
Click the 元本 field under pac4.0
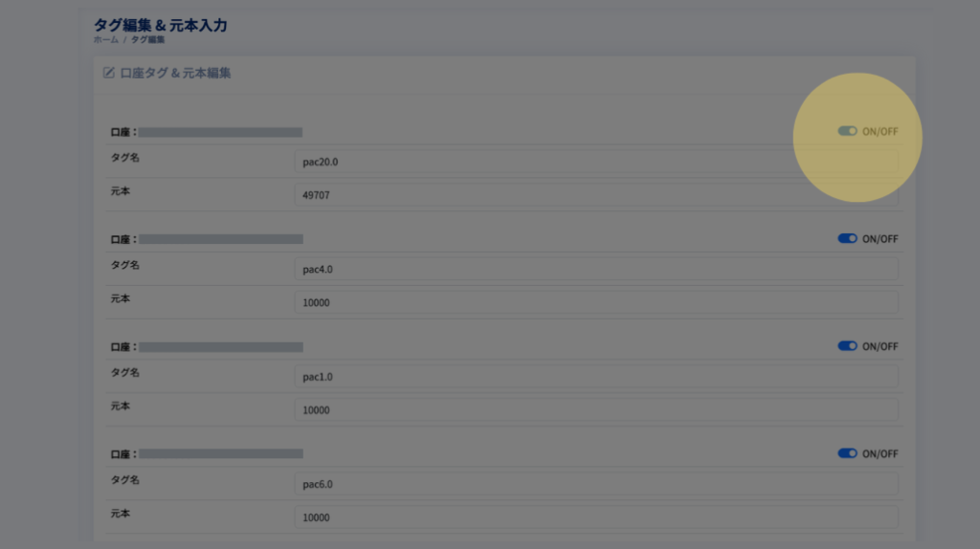(595, 302)
